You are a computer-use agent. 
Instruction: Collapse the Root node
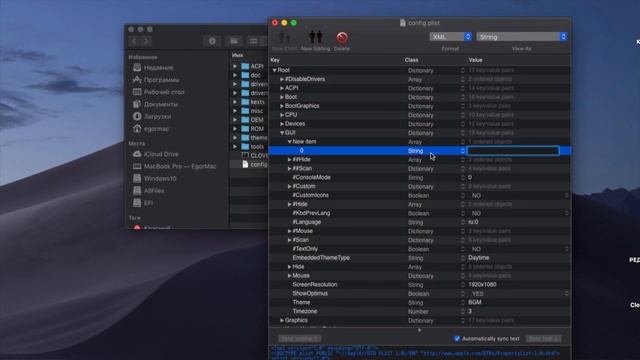pyautogui.click(x=274, y=70)
